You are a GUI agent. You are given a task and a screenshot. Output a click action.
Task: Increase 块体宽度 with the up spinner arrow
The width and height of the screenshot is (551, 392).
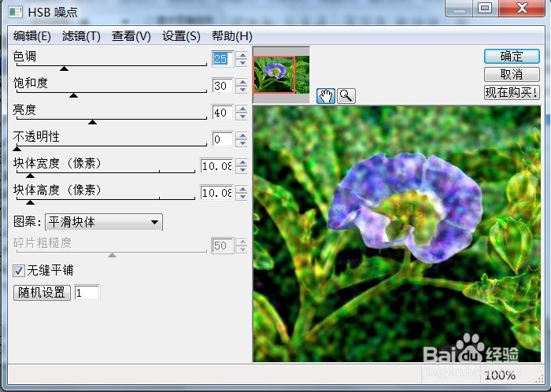[x=242, y=162]
